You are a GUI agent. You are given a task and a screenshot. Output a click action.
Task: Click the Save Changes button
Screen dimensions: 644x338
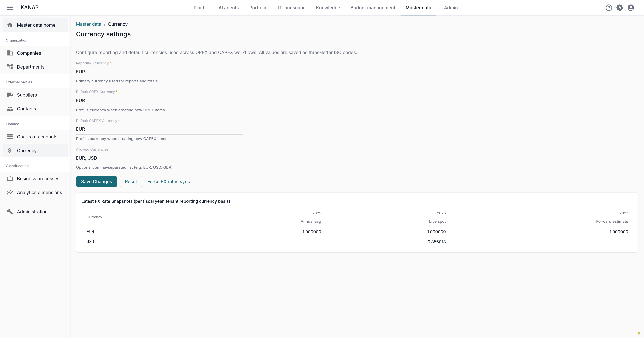[x=96, y=182]
